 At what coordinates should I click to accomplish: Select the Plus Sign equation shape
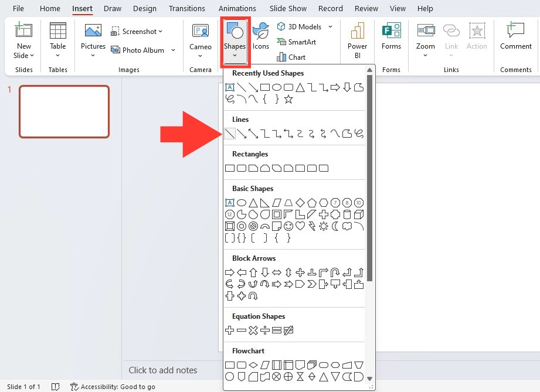coord(230,330)
